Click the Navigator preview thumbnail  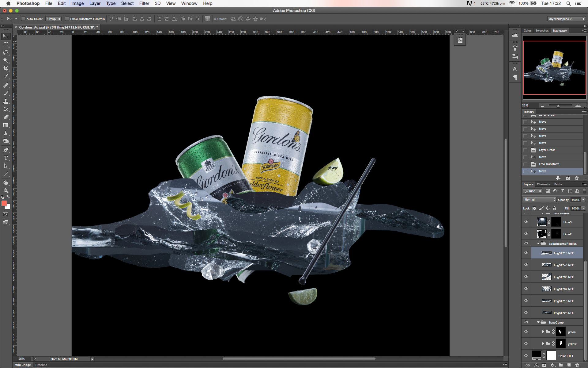[555, 68]
